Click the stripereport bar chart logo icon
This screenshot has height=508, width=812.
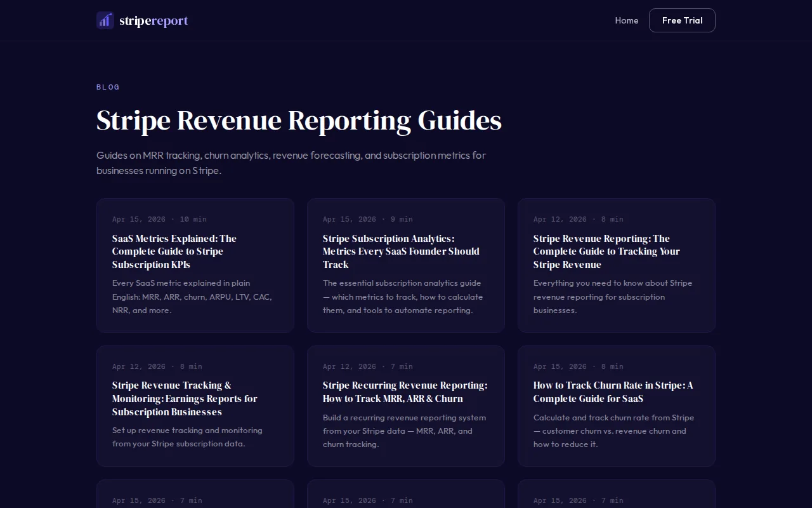click(105, 20)
